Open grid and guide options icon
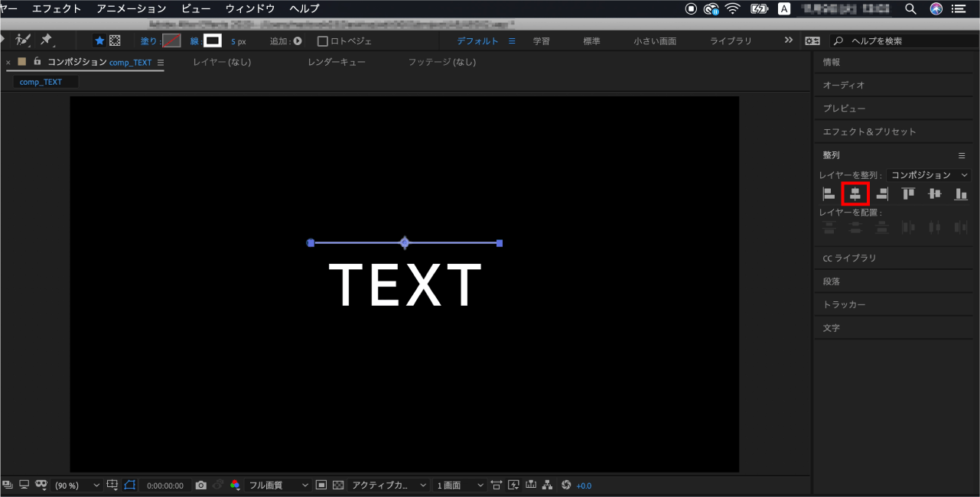The height and width of the screenshot is (497, 980). [112, 485]
